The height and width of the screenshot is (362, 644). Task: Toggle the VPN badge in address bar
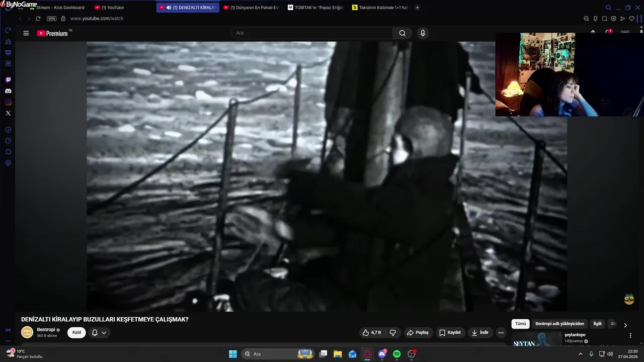51,19
